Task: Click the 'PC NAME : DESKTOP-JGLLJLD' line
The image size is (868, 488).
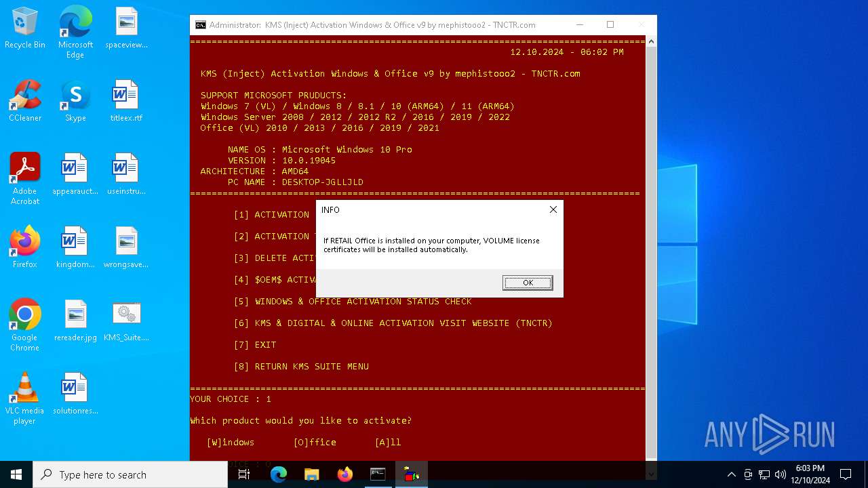Action: (x=296, y=182)
